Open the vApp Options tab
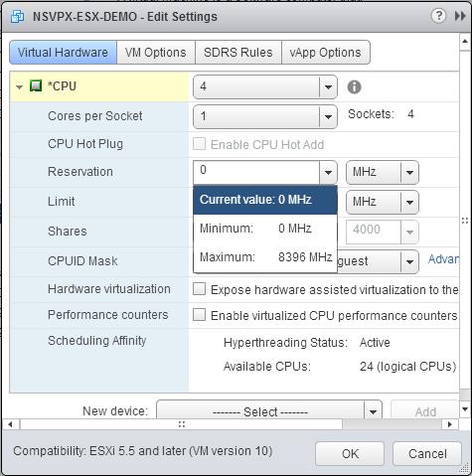The width and height of the screenshot is (472, 476). [x=325, y=53]
